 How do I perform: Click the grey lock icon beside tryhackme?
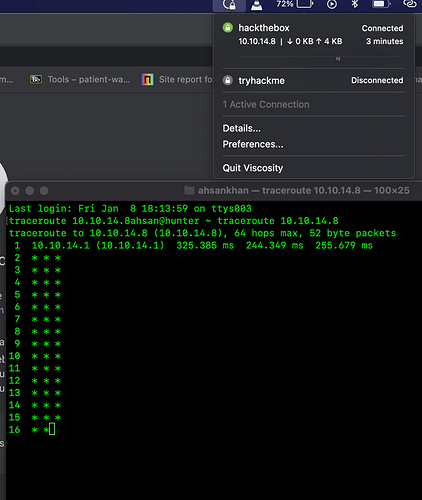228,80
